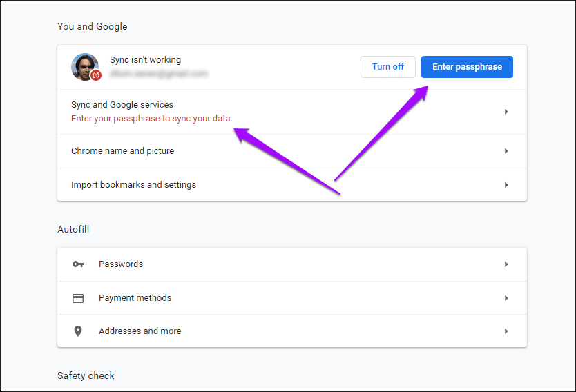
Task: Open Chrome name and picture
Action: (x=292, y=151)
